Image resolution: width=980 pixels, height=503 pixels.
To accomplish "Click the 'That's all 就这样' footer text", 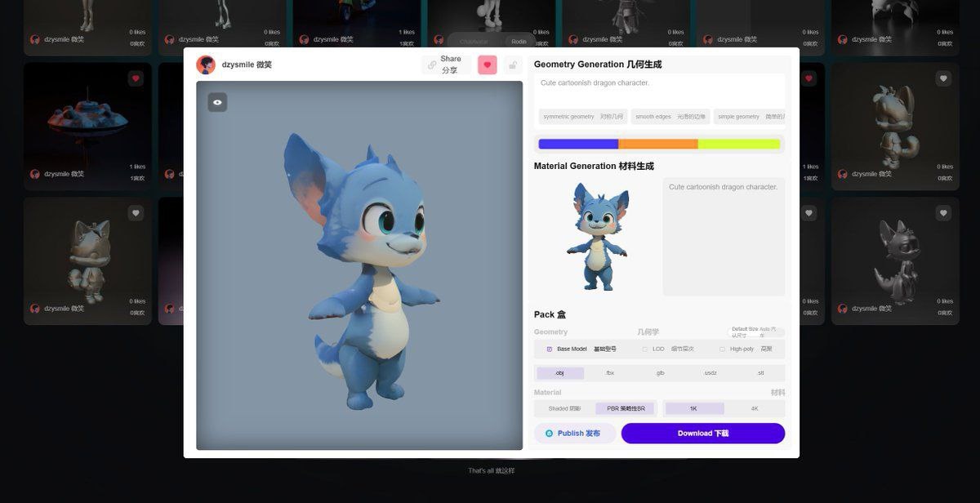I will pos(492,470).
